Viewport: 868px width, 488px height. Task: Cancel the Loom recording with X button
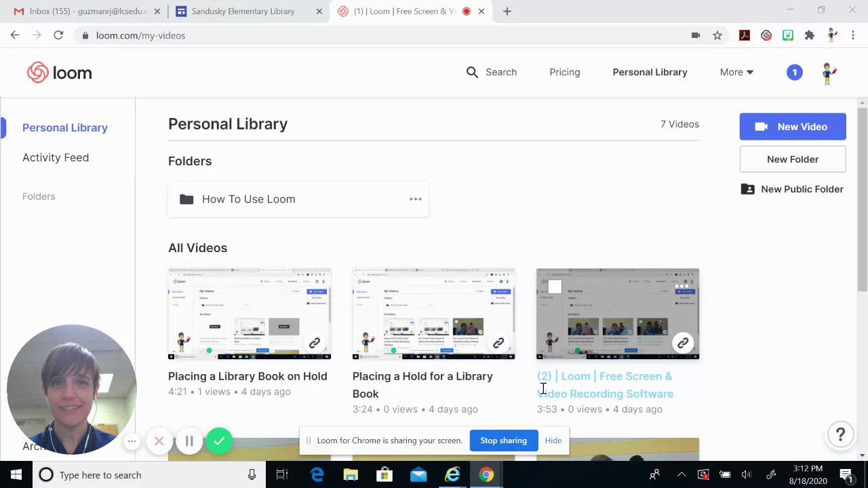(x=159, y=441)
